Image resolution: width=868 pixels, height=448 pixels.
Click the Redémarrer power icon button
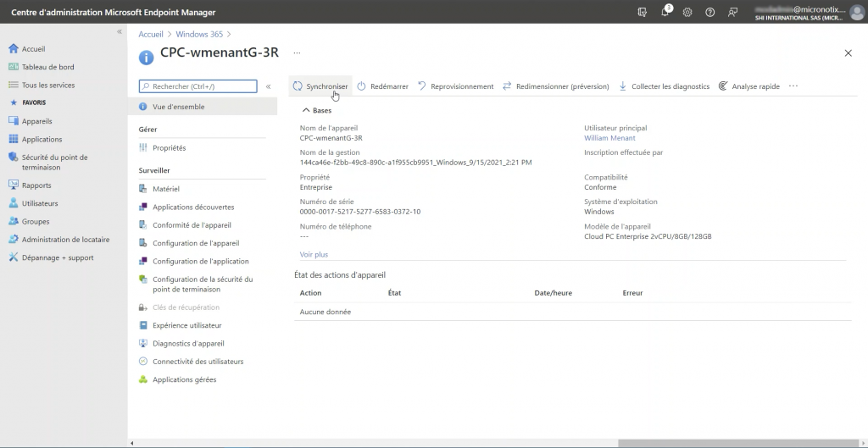click(x=382, y=86)
